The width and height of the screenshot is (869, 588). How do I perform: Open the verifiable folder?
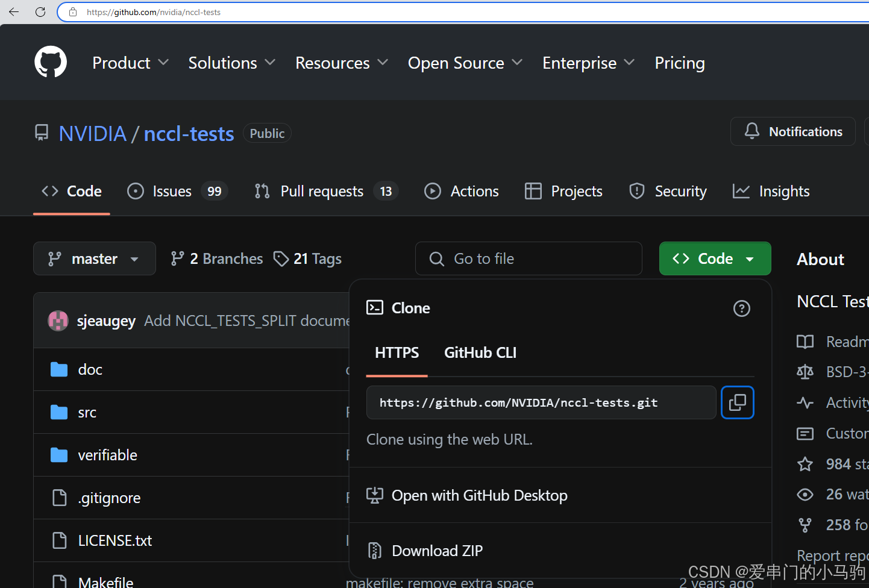tap(107, 455)
